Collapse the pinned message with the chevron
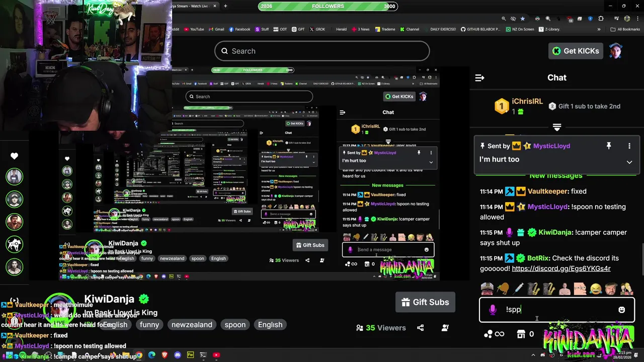The height and width of the screenshot is (362, 644). pyautogui.click(x=629, y=162)
